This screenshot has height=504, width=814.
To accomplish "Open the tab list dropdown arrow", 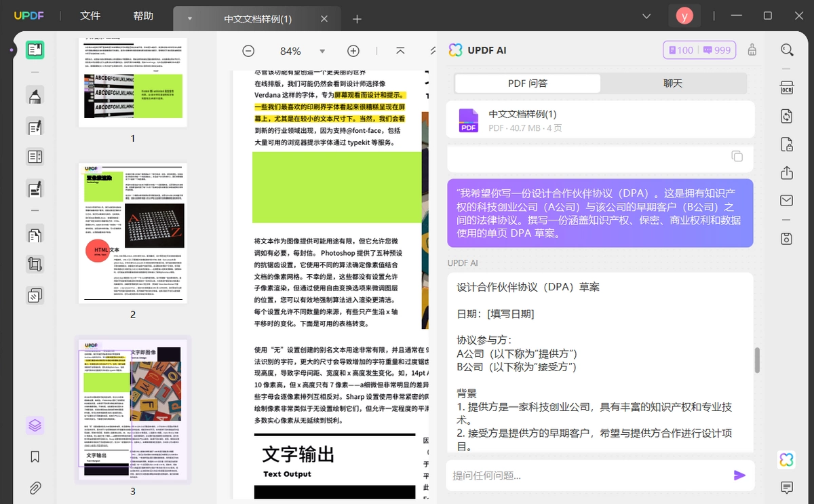I will click(x=190, y=19).
